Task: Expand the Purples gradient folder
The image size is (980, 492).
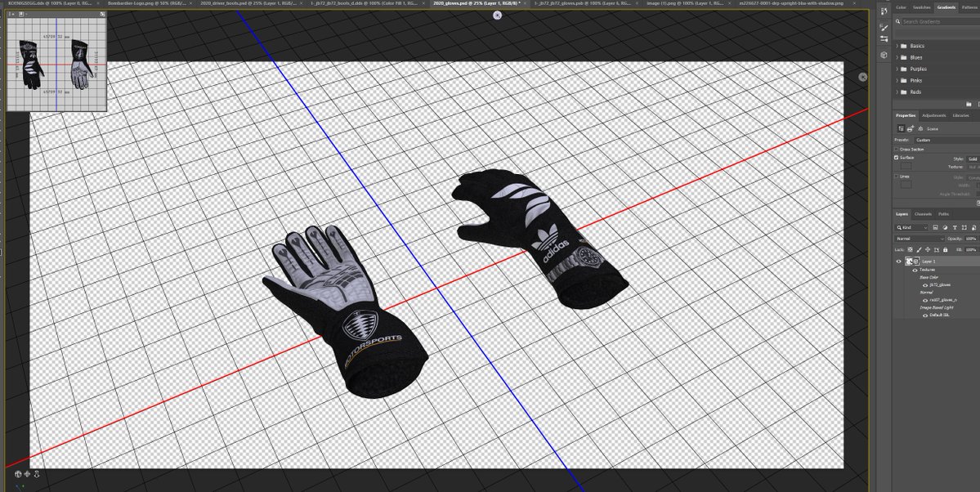Action: pyautogui.click(x=897, y=69)
